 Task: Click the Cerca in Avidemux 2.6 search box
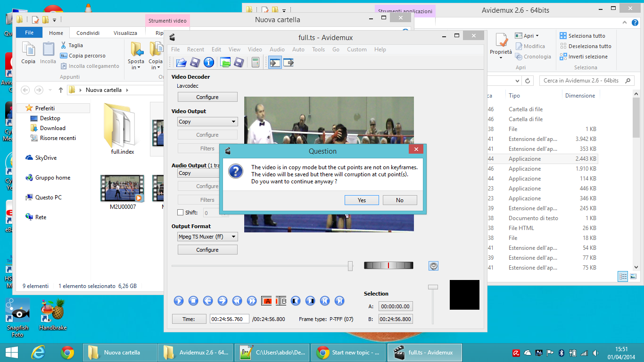586,81
